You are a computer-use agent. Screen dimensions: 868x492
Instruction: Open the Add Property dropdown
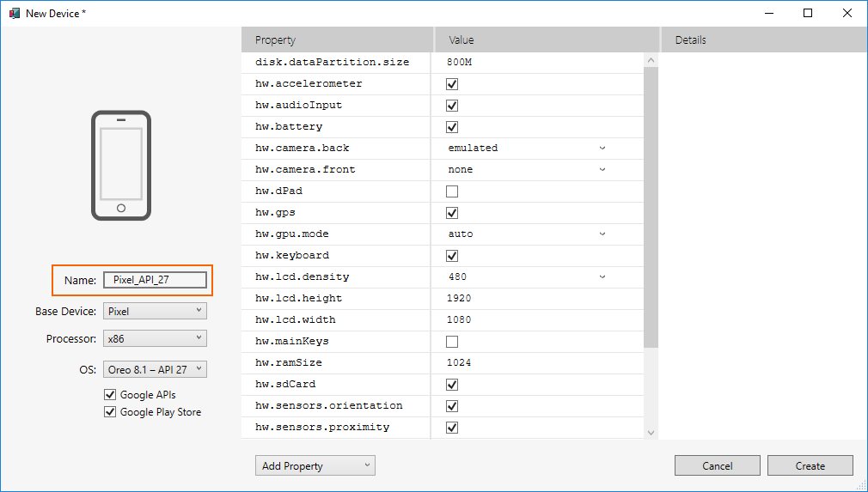[x=315, y=465]
